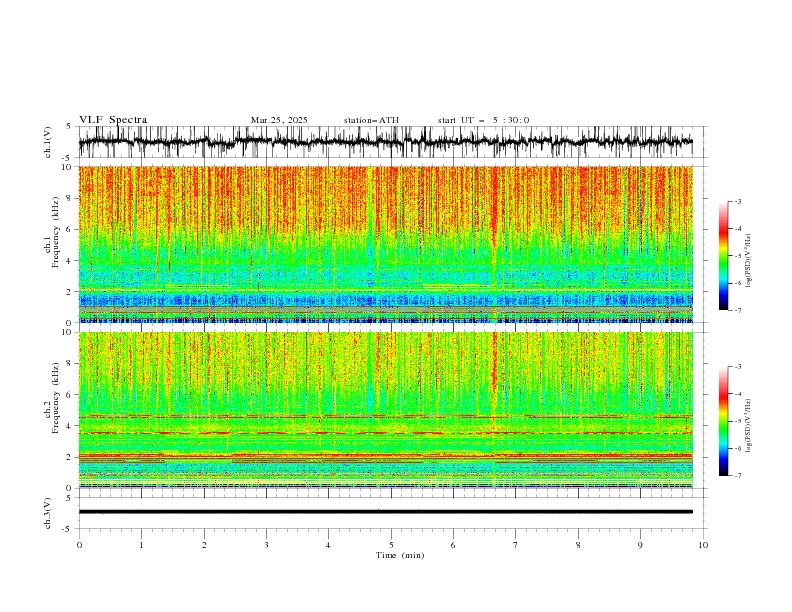This screenshot has height=612, width=792.
Task: Click time axis tick label 9
Action: point(640,545)
